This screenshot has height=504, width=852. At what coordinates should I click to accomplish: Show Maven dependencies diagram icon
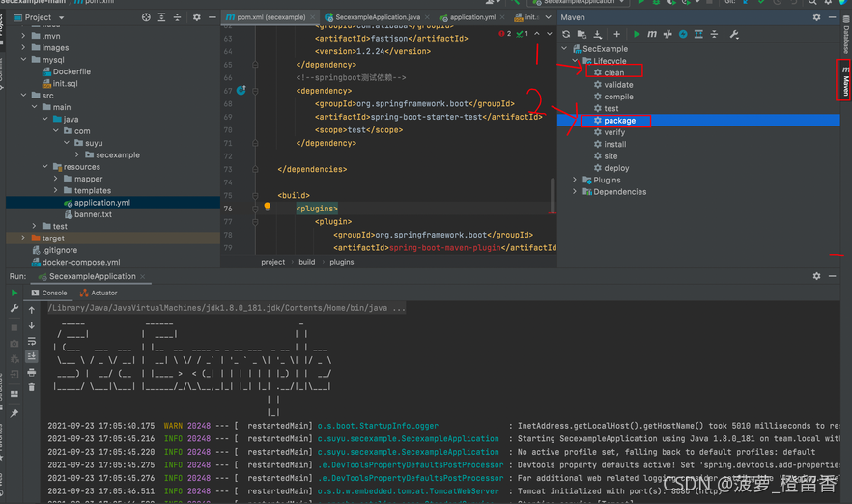[698, 34]
